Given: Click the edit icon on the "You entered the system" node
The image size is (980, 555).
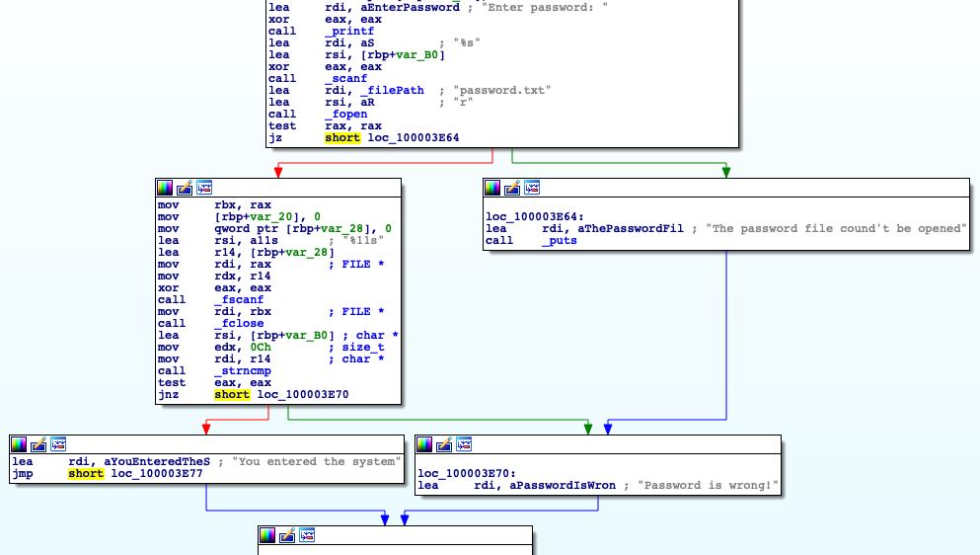Looking at the screenshot, I should click(38, 444).
